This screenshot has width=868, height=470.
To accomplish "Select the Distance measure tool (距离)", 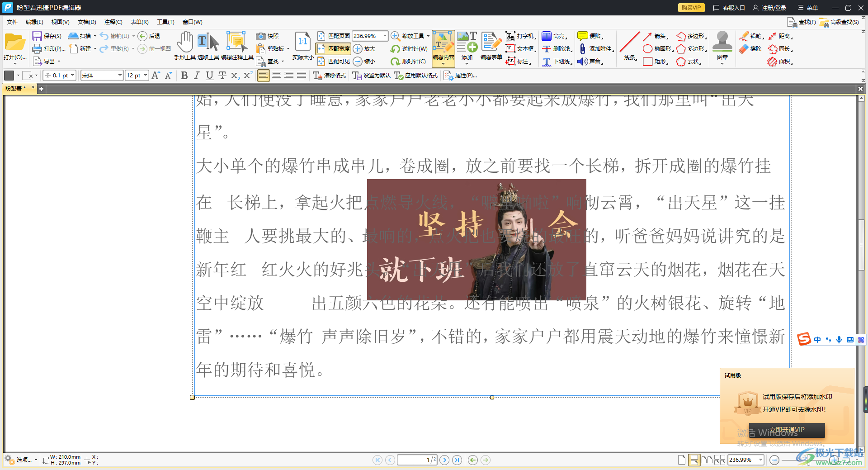I will tap(780, 36).
